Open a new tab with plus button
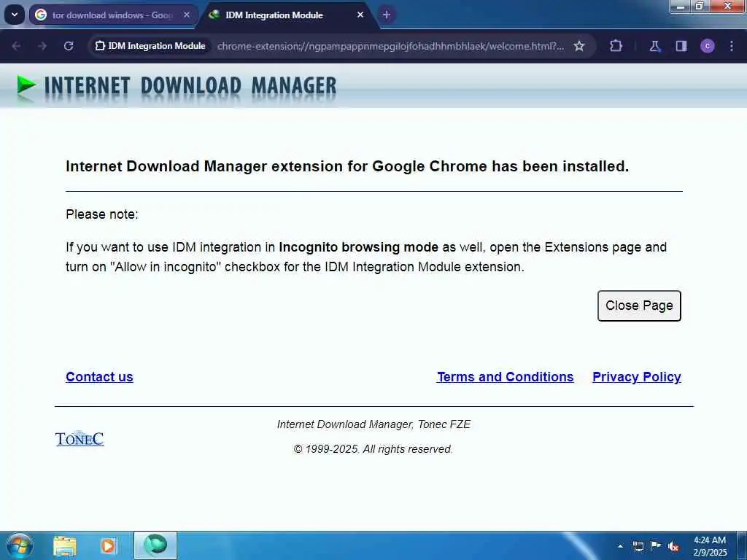The width and height of the screenshot is (747, 560). click(387, 15)
